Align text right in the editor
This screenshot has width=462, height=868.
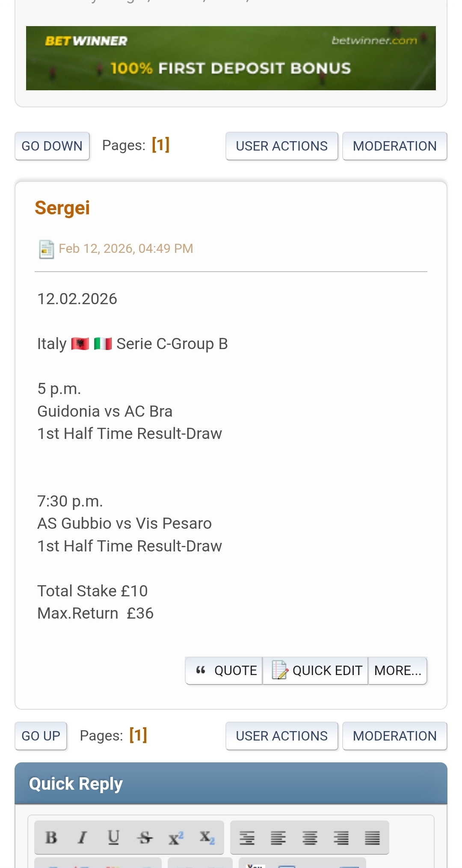click(x=341, y=838)
